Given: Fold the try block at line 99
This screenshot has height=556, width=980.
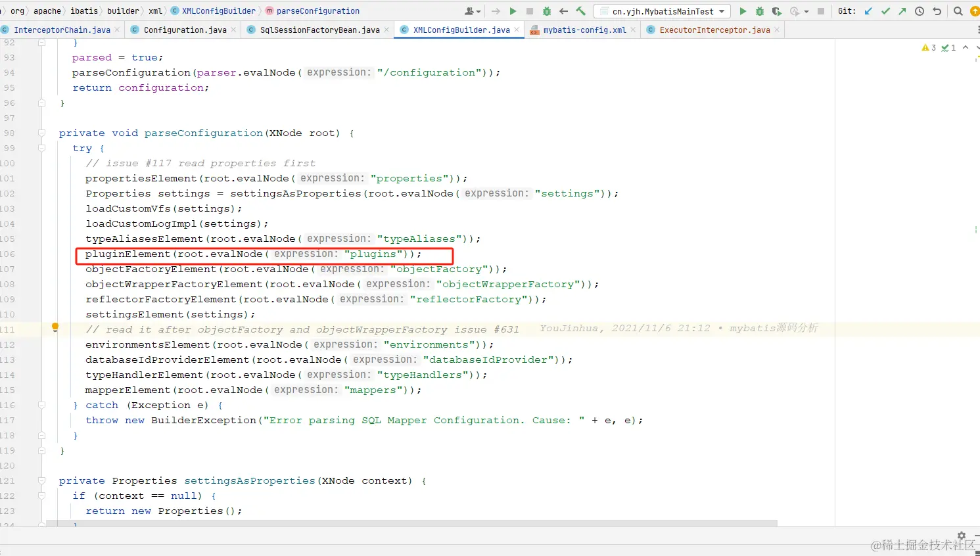Looking at the screenshot, I should click(x=41, y=148).
